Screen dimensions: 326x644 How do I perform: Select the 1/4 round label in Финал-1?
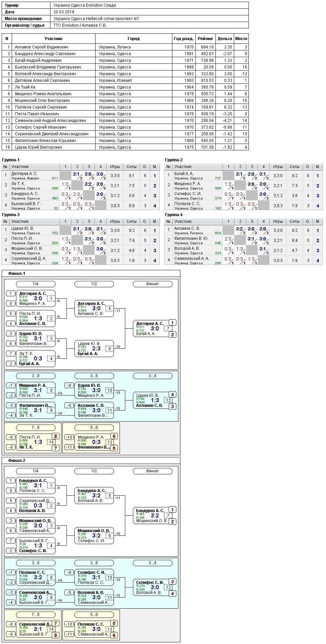36,284
